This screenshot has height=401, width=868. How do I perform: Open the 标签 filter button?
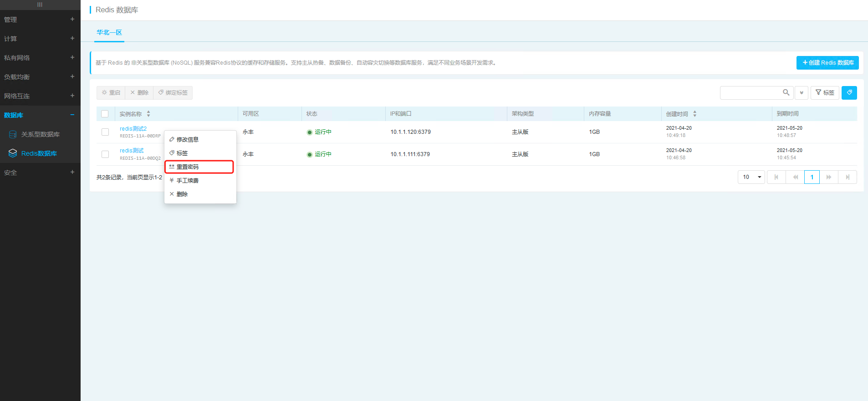coord(824,92)
